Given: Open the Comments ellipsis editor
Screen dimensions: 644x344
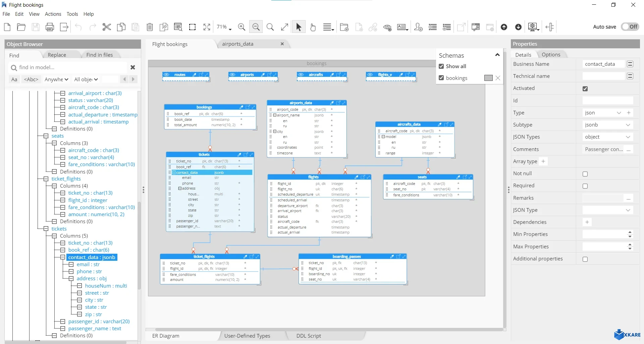Looking at the screenshot, I should [629, 149].
